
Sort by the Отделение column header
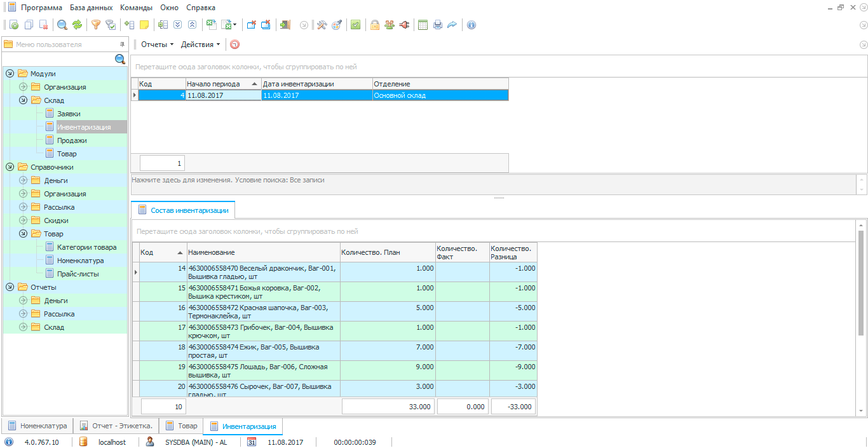pyautogui.click(x=440, y=84)
